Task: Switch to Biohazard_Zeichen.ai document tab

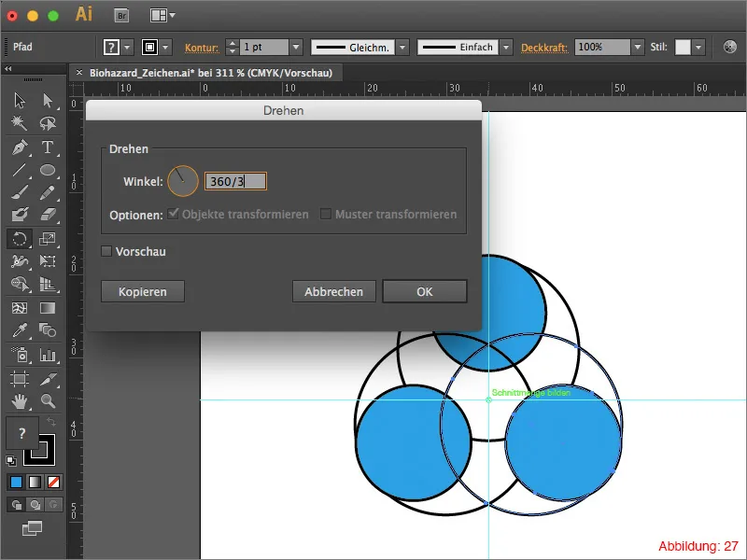Action: (211, 73)
